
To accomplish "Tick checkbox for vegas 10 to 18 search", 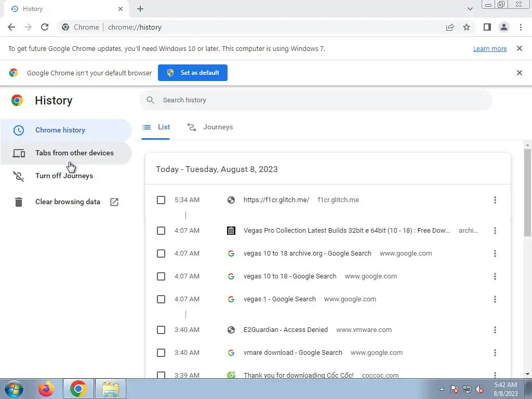I will (161, 276).
